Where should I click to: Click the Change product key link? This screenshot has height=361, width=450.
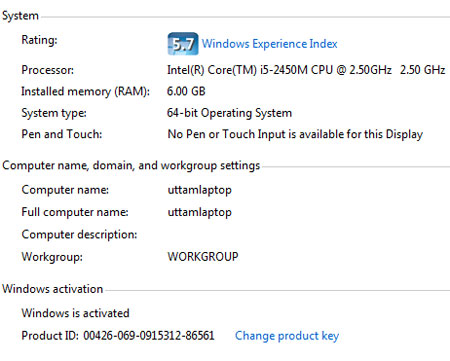click(287, 336)
